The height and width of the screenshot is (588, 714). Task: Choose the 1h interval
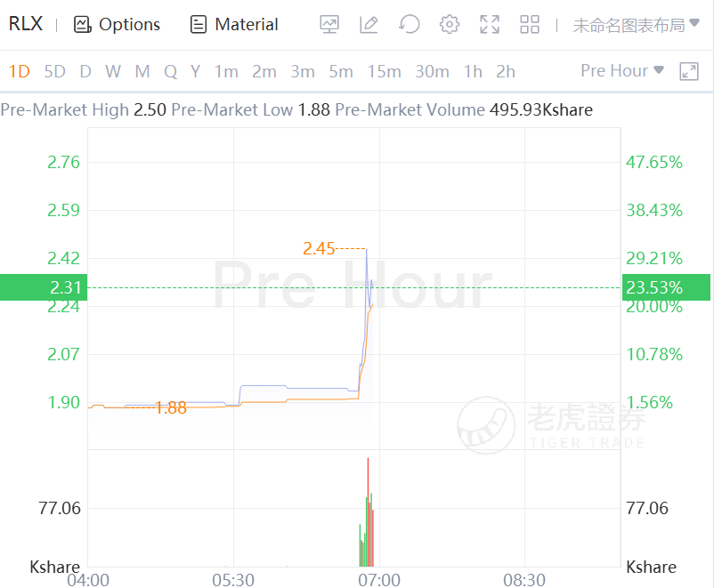(473, 71)
